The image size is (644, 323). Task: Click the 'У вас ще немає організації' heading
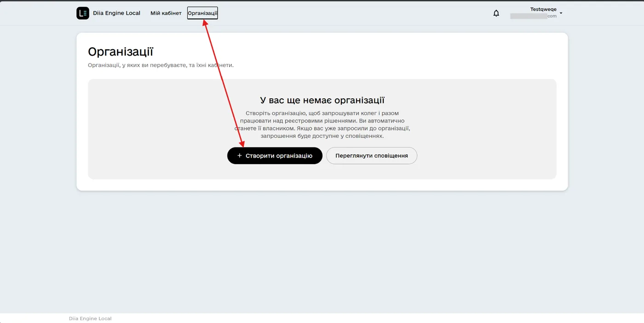322,100
